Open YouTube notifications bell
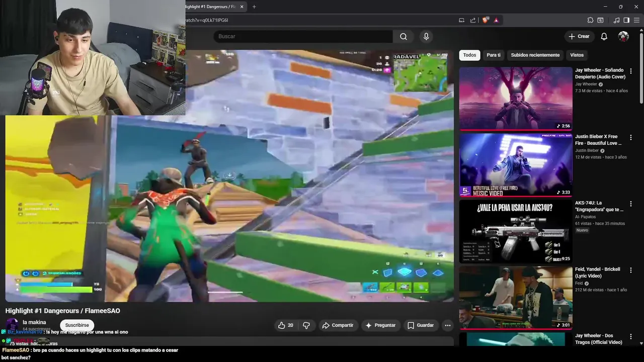Viewport: 644px width, 362px height. (x=604, y=36)
